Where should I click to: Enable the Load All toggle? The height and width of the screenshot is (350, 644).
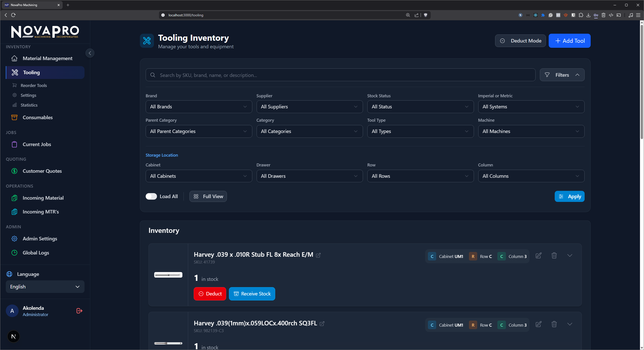[151, 196]
